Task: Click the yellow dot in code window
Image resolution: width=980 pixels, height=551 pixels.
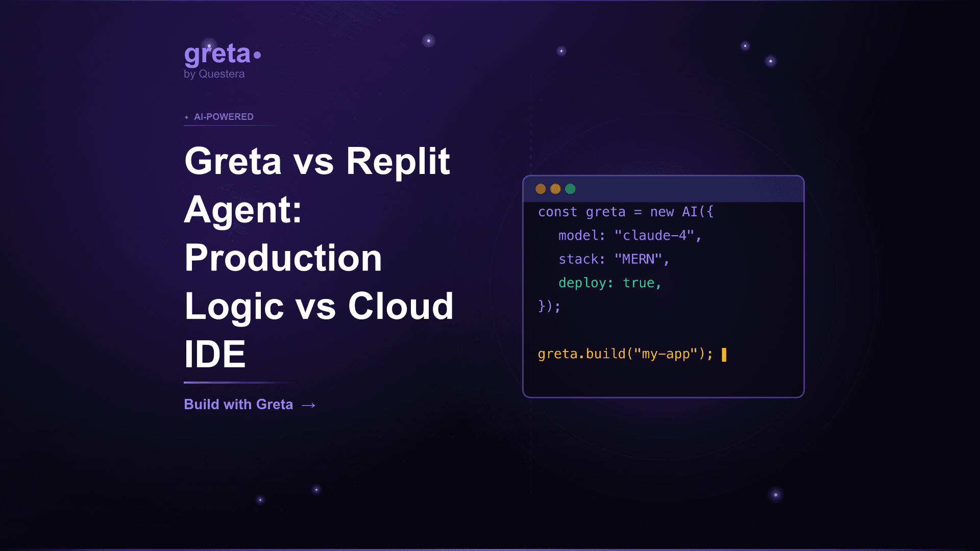Action: tap(555, 189)
